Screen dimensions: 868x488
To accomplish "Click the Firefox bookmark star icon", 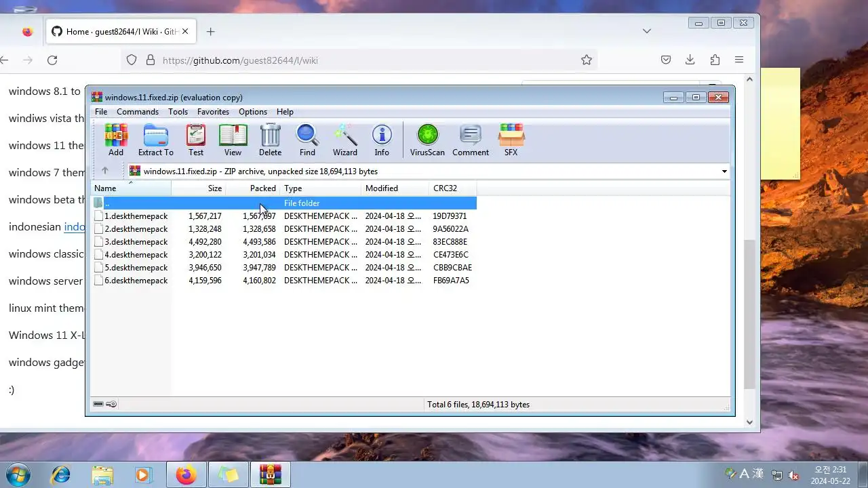I will (587, 60).
